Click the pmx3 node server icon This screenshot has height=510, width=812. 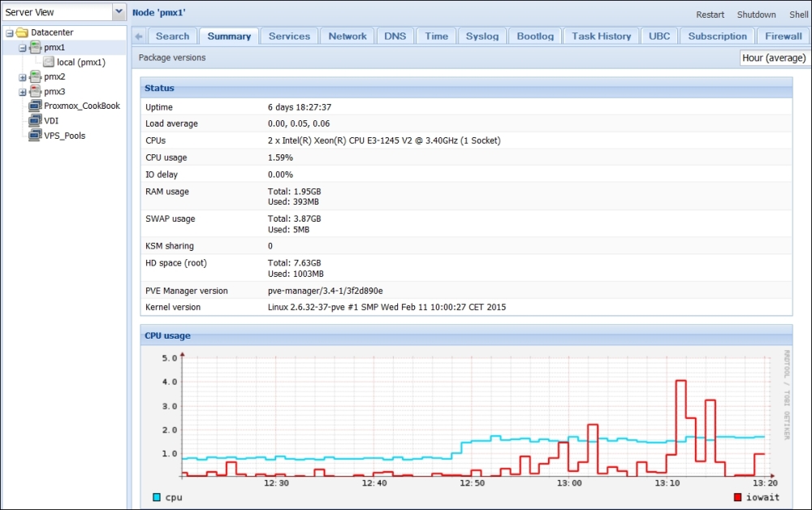35,92
